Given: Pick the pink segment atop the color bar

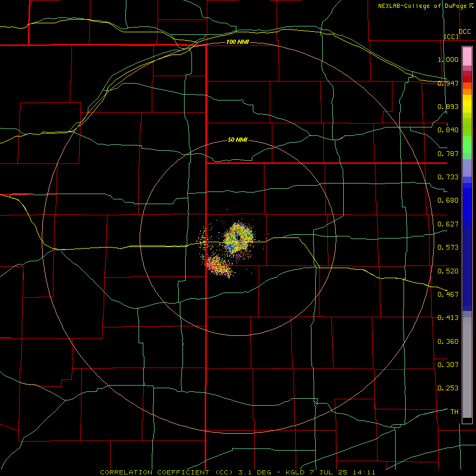Looking at the screenshot, I should (x=467, y=56).
